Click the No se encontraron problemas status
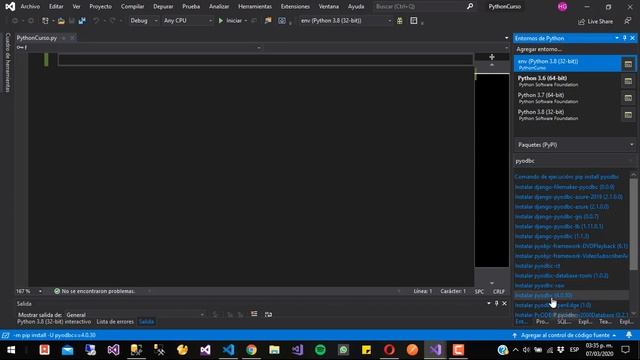Image resolution: width=640 pixels, height=360 pixels. (94, 291)
